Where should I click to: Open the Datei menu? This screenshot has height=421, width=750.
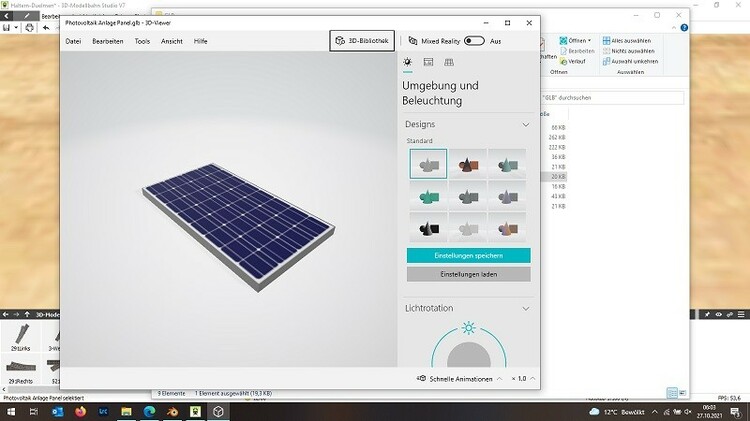[73, 41]
